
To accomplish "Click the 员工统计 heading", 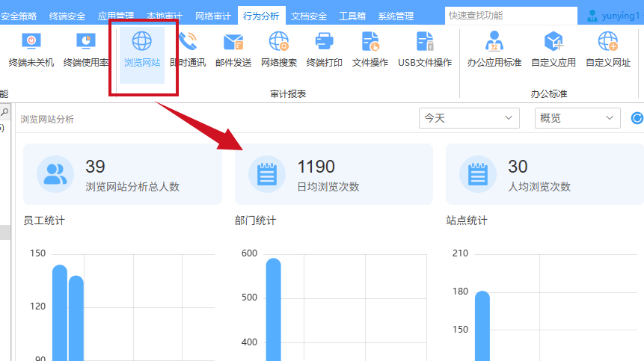I will [44, 220].
